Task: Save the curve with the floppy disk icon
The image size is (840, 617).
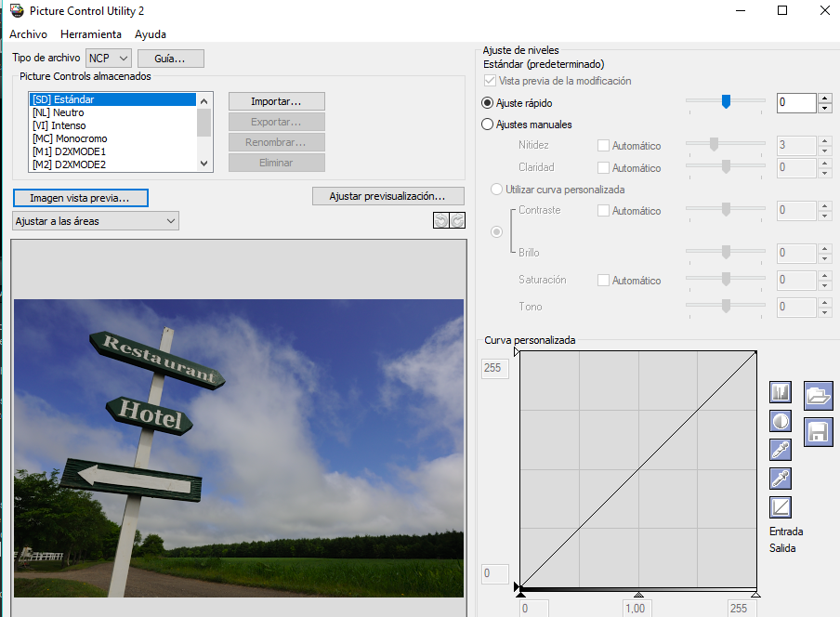Action: click(x=818, y=432)
